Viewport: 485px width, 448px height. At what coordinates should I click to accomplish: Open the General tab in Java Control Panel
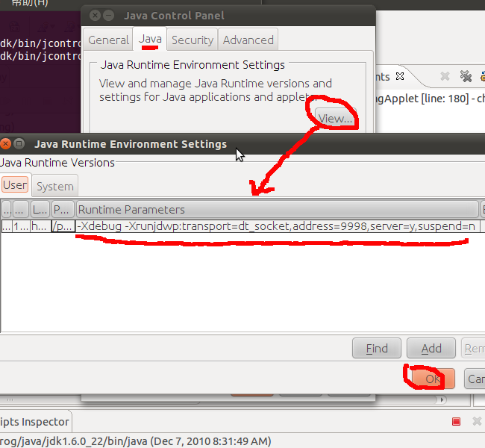coord(108,40)
